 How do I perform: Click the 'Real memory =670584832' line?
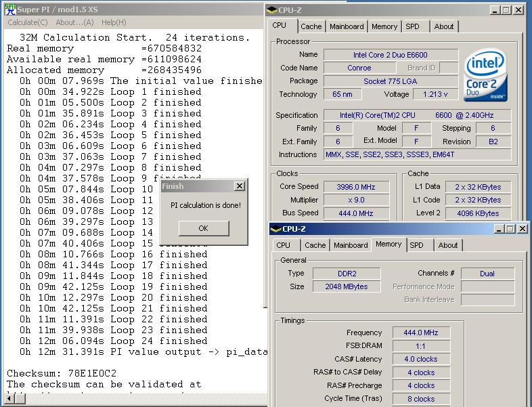tap(104, 48)
